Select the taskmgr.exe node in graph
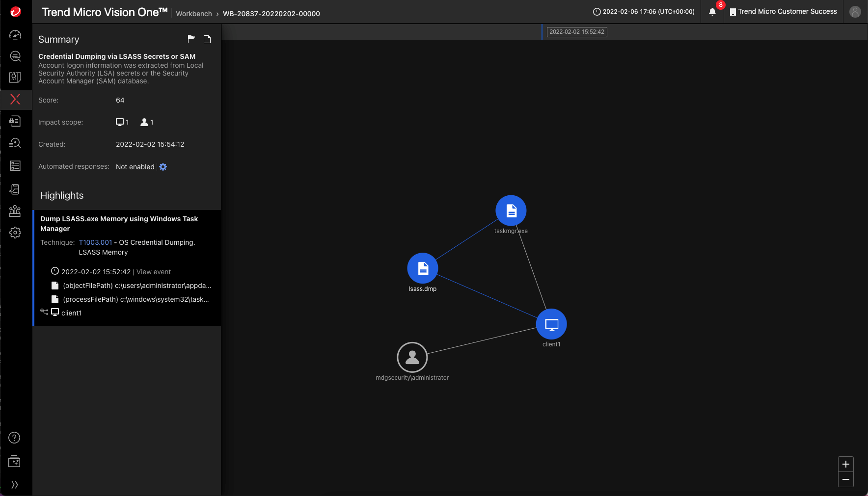This screenshot has height=496, width=868. 511,211
